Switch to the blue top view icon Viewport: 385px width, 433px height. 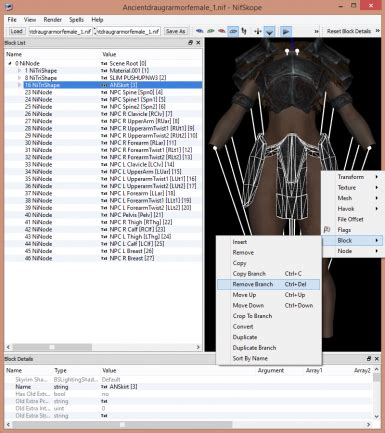[x=200, y=31]
